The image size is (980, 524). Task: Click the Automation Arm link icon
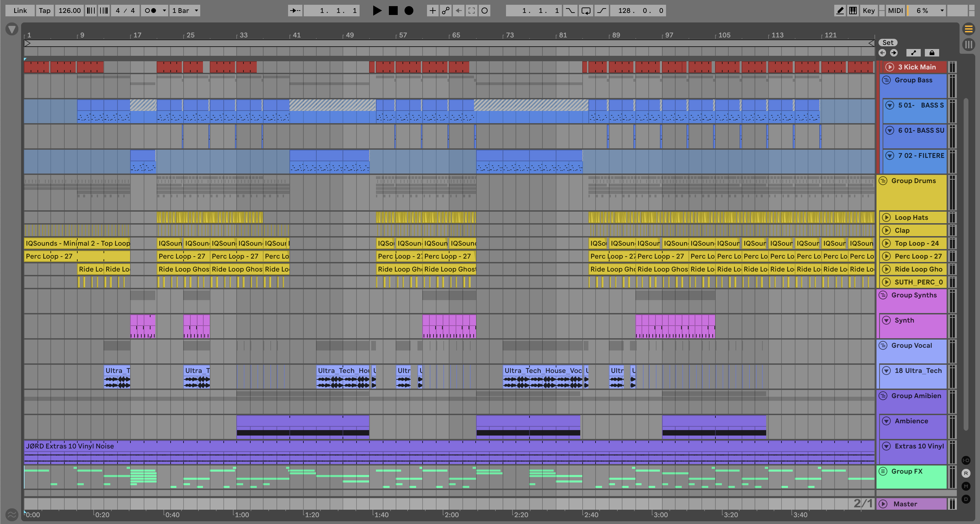coord(445,11)
